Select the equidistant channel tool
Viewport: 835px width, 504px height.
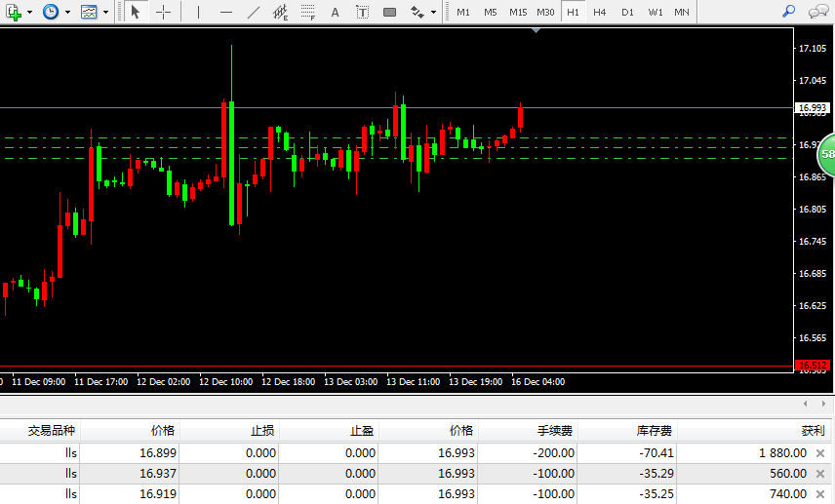(280, 12)
